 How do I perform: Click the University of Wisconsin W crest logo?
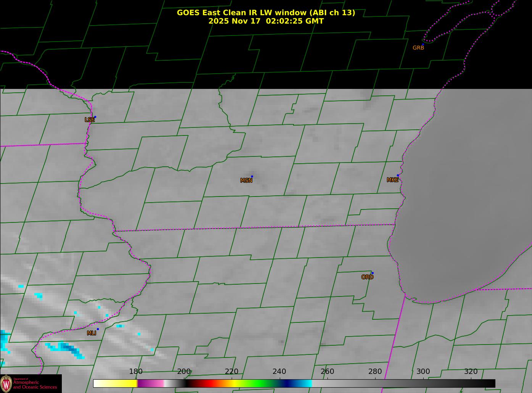[x=6, y=383]
